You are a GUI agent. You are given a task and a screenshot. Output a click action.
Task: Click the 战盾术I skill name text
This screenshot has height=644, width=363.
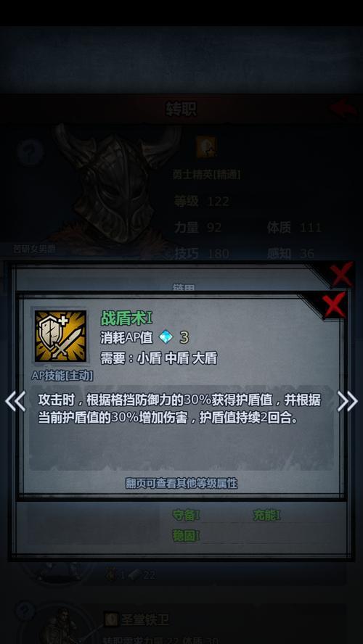tap(126, 318)
